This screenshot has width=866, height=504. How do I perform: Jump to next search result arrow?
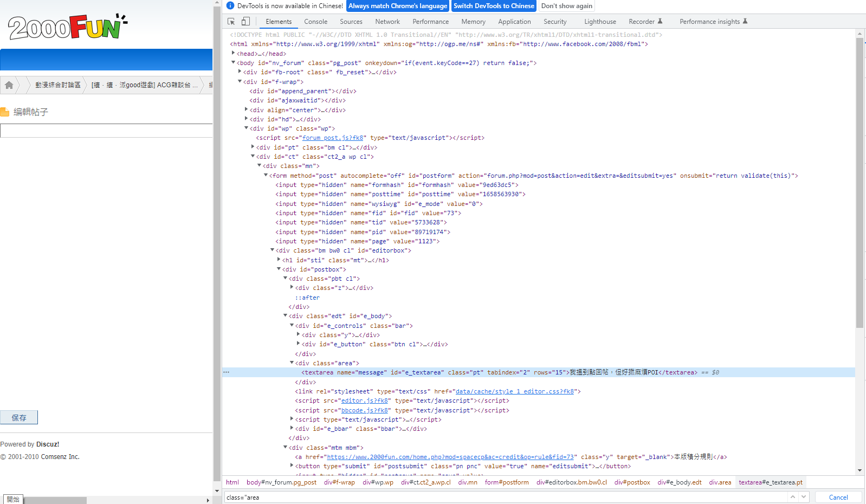pos(804,497)
